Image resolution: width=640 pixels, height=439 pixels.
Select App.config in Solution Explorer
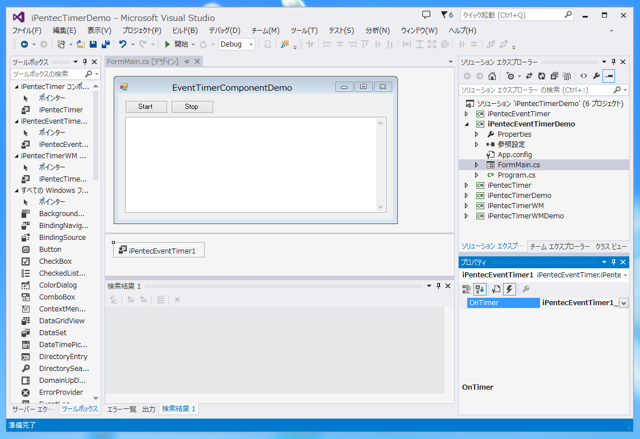[x=514, y=155]
